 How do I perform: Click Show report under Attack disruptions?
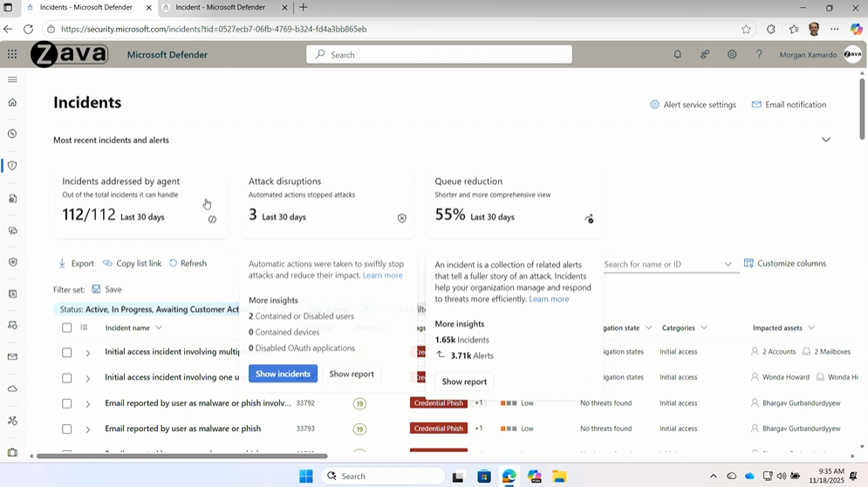352,374
